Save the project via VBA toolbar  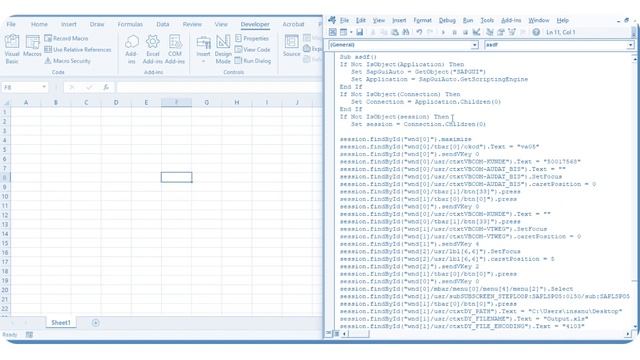click(x=359, y=32)
